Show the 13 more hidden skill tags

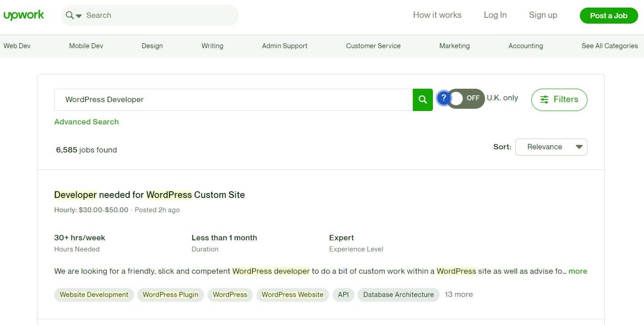tap(459, 294)
